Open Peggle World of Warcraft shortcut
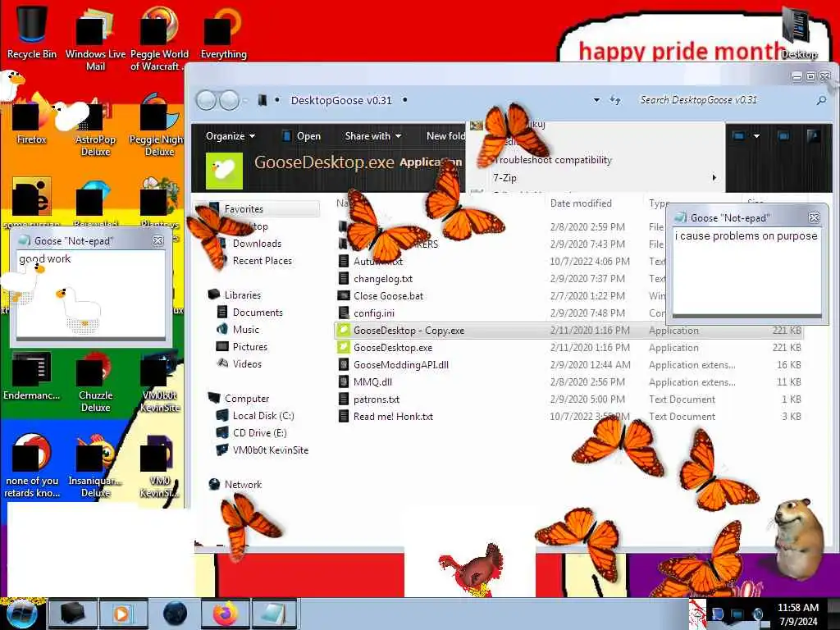This screenshot has width=840, height=630. pos(158,38)
